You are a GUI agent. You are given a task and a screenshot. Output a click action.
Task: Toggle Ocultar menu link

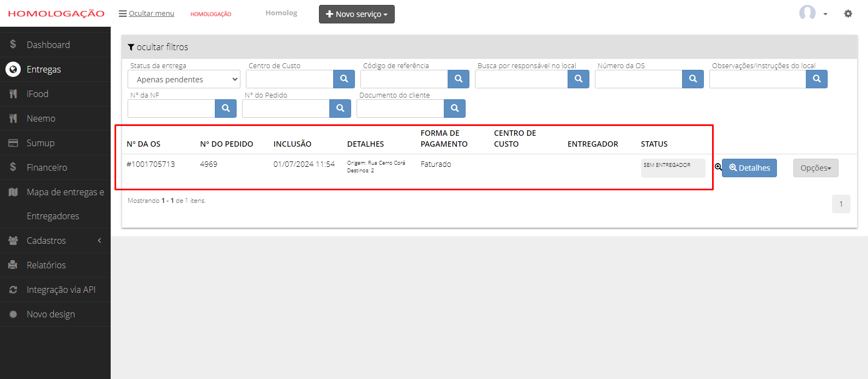(147, 13)
